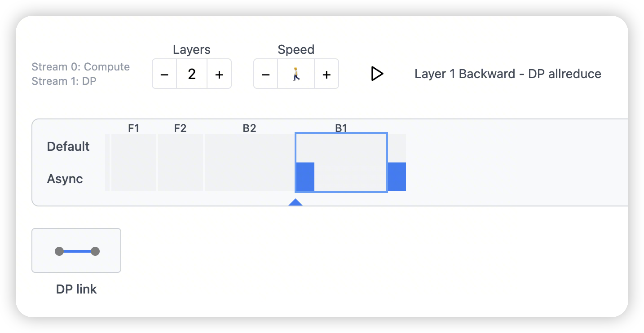Increase the Speed with plus button

pos(326,74)
